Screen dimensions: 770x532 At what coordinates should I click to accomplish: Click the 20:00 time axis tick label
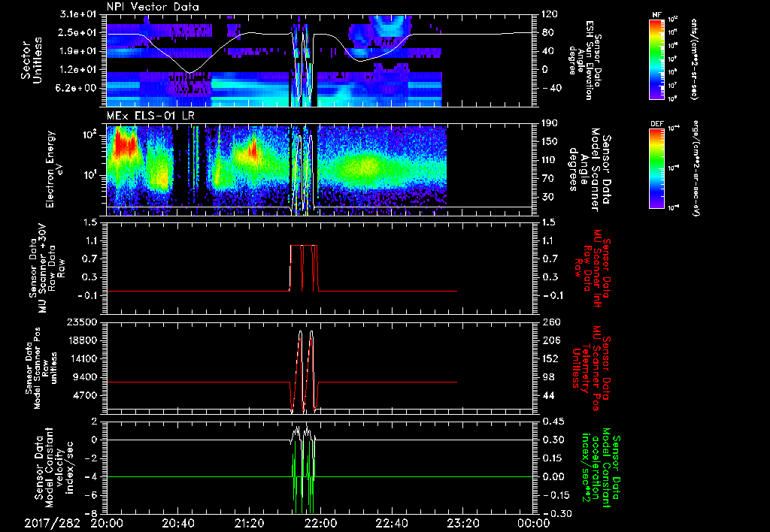pos(107,523)
